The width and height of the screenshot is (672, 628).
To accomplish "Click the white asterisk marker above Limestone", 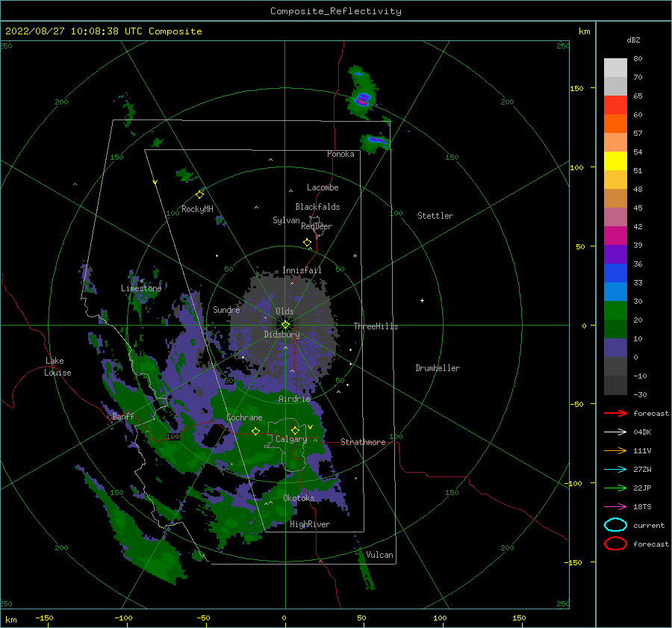I will [141, 282].
